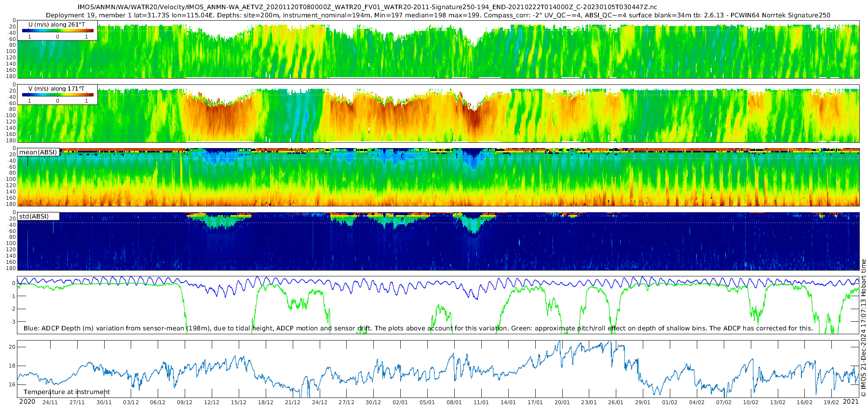Click the 13/02 date tick
The height and width of the screenshot is (410, 868).
(x=777, y=402)
